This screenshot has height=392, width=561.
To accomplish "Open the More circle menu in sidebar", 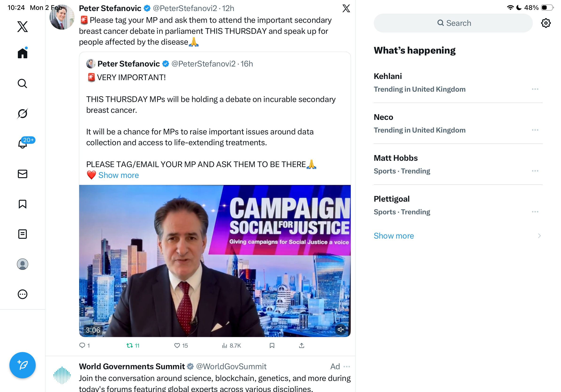I will click(23, 294).
